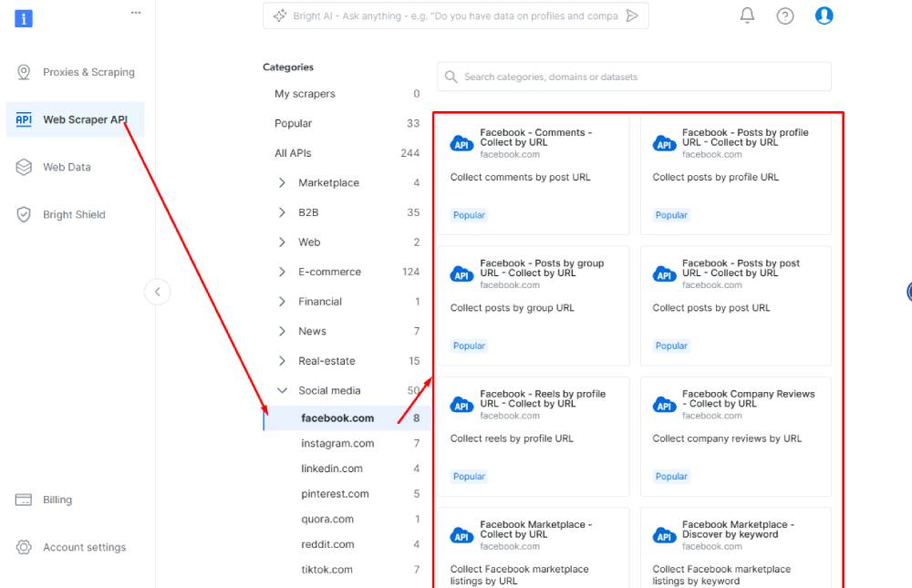The image size is (912, 588).
Task: Open the user profile avatar
Action: click(824, 15)
